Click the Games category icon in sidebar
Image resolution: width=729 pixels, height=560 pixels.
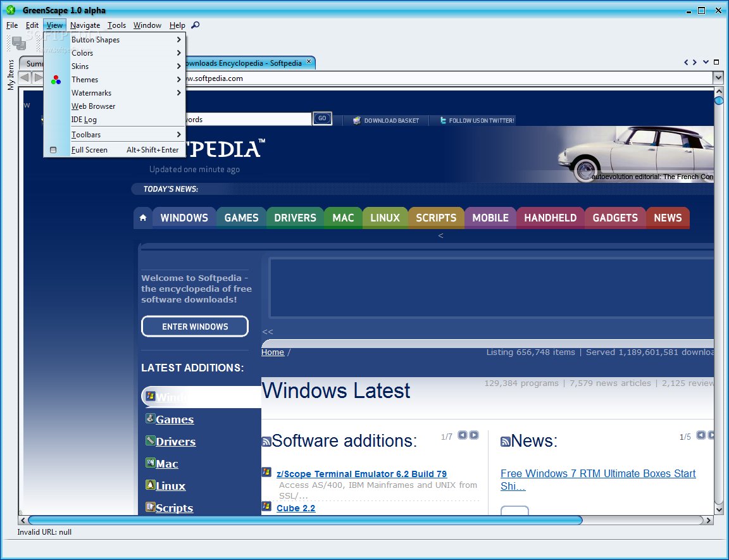click(150, 418)
